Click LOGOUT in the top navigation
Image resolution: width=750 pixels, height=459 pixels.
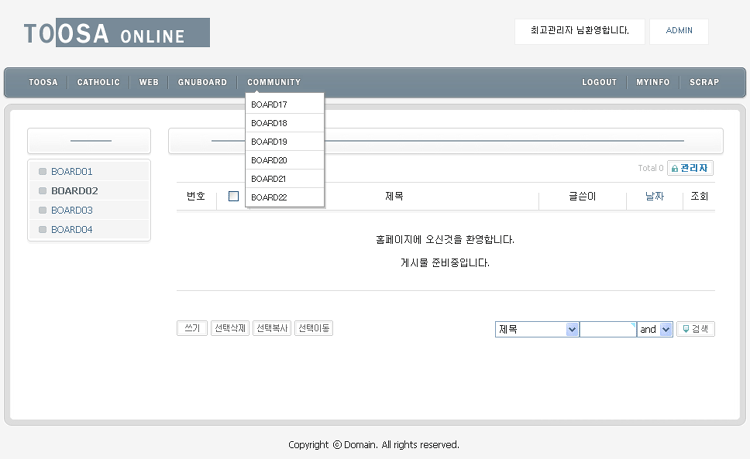pyautogui.click(x=599, y=82)
